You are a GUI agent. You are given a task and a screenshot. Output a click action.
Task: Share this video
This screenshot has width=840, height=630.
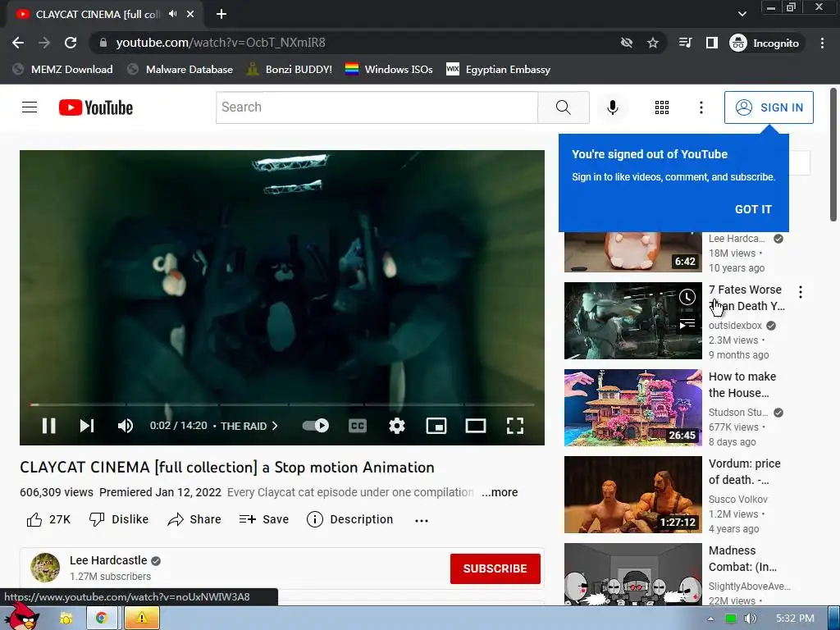coord(194,519)
